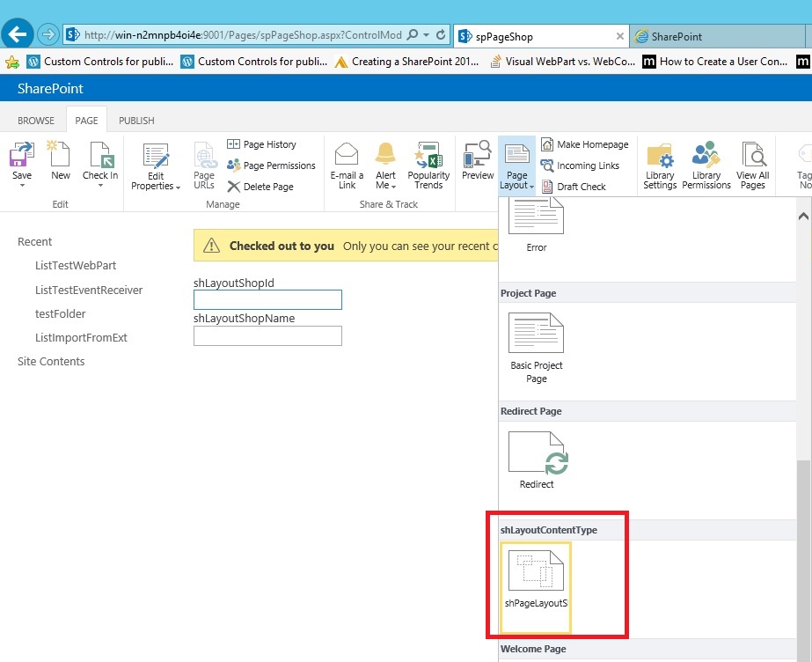Click Recent navigation heading
The image size is (812, 662).
[x=34, y=242]
